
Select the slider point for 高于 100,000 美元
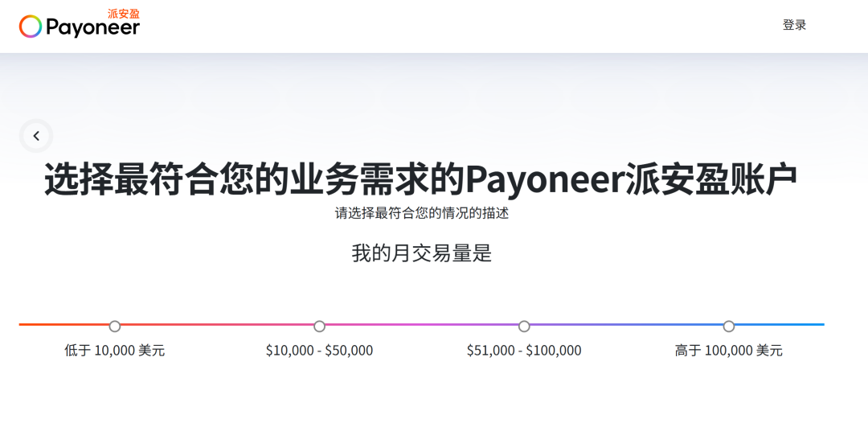(729, 326)
